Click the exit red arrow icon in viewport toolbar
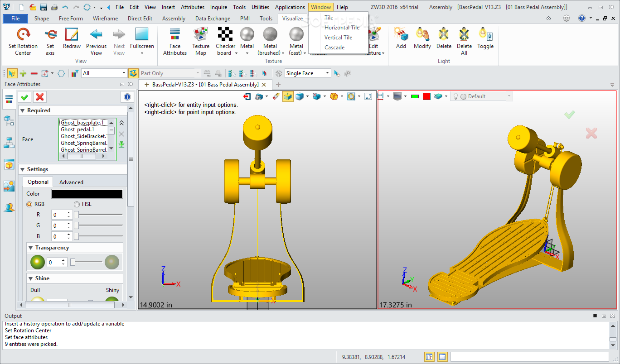620x364 pixels. (x=247, y=96)
